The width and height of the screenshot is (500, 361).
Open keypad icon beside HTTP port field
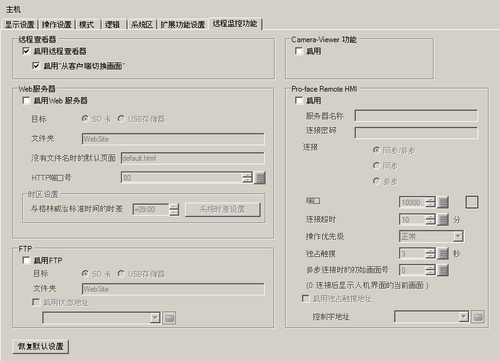pos(260,178)
